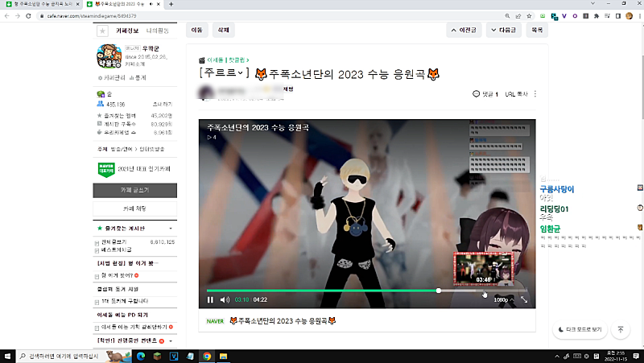This screenshot has width=644, height=363.
Task: Open the Chrome three-dot menu
Action: [x=639, y=16]
